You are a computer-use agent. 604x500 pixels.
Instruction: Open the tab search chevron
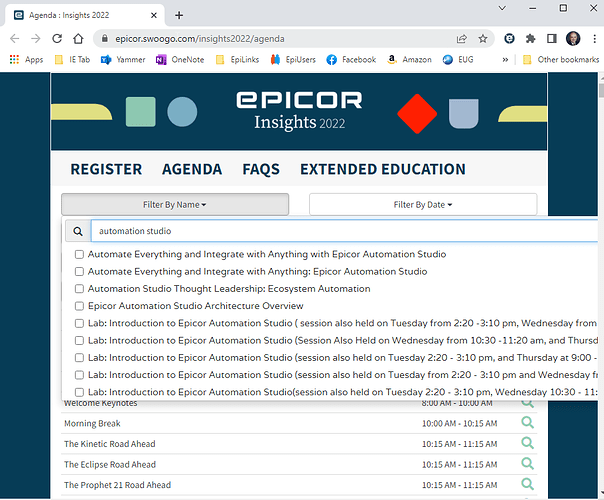tap(502, 8)
